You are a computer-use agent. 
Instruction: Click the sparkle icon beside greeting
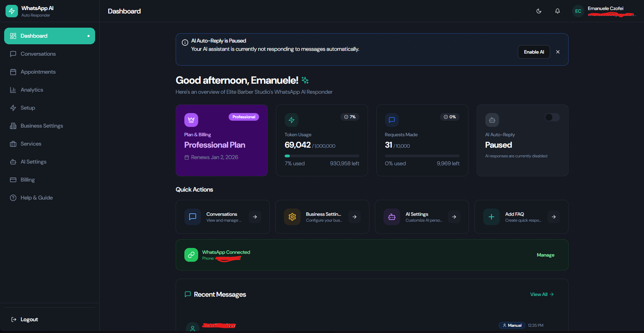pyautogui.click(x=305, y=80)
